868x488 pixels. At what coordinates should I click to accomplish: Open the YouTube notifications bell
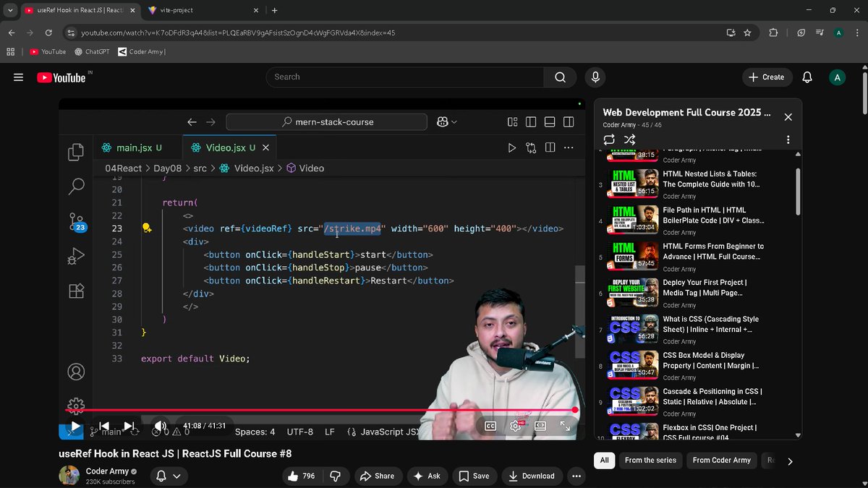[807, 77]
